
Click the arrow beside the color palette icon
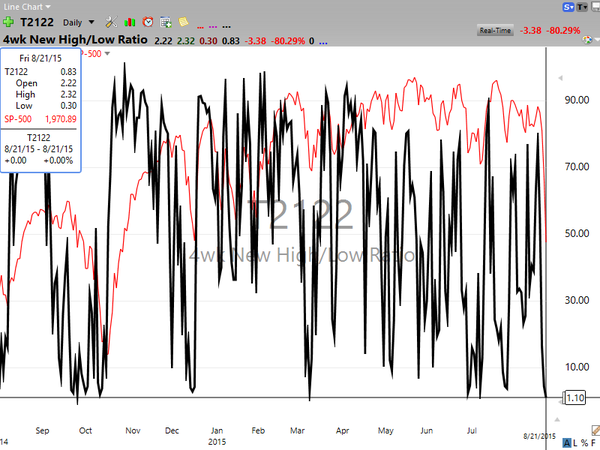pyautogui.click(x=596, y=40)
